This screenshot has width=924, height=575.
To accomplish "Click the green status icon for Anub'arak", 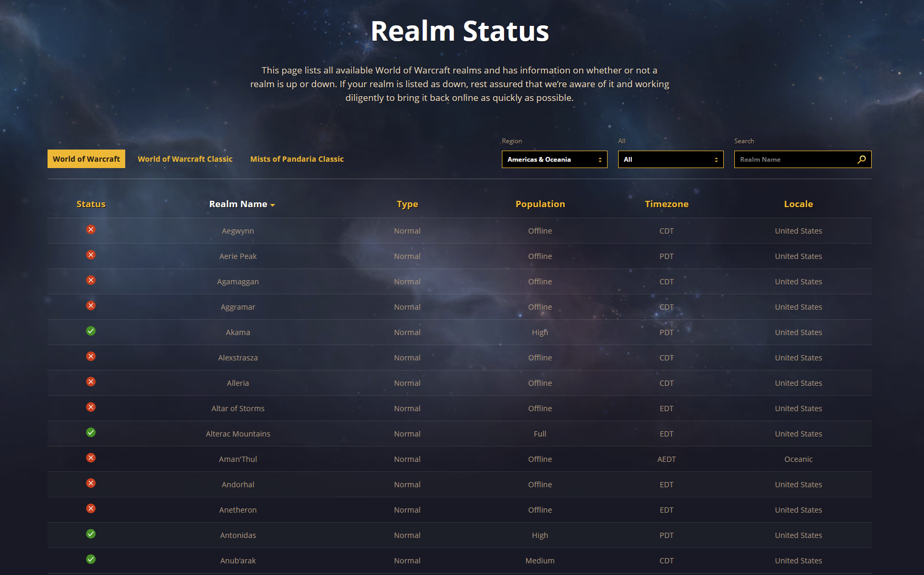I will click(91, 559).
